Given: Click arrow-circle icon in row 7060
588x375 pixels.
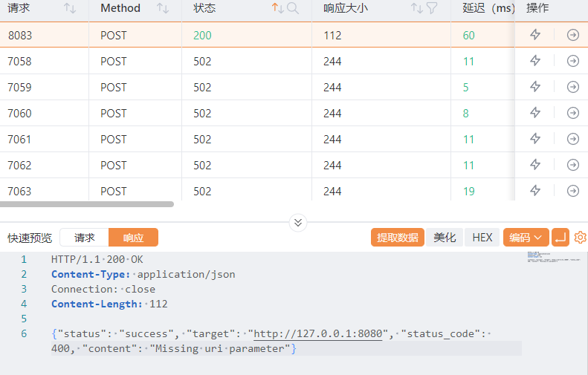Looking at the screenshot, I should [x=572, y=113].
